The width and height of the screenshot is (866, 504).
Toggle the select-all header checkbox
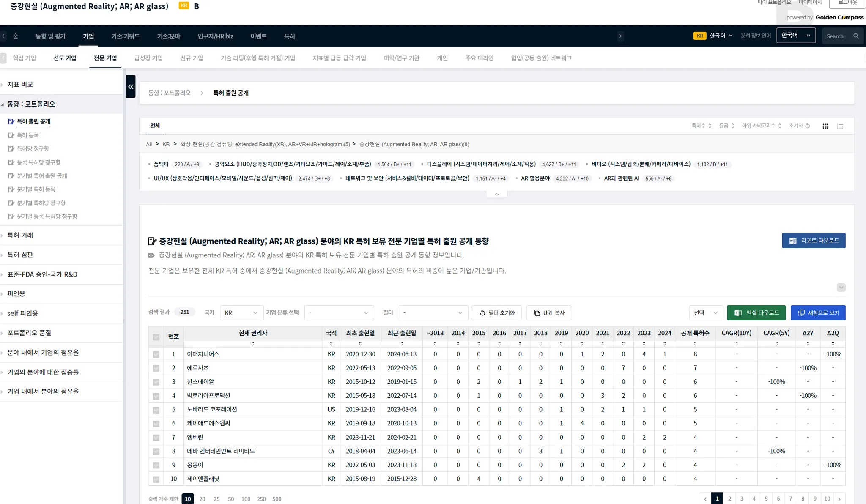[156, 337]
